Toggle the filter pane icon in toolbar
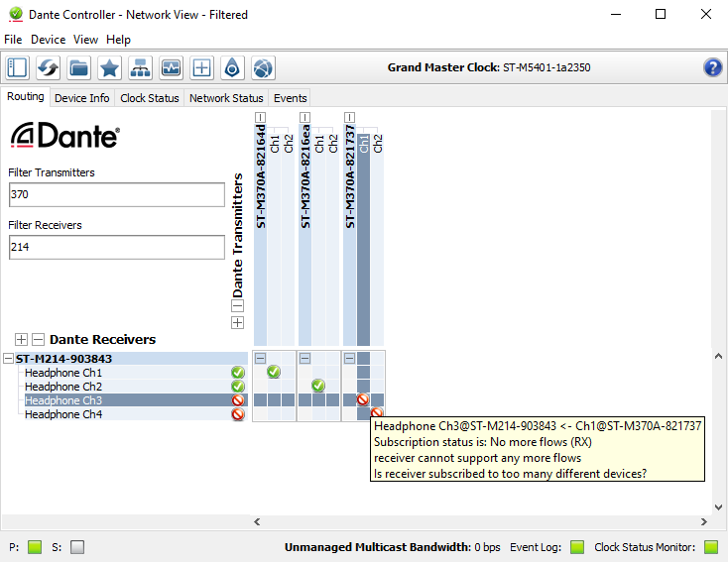The height and width of the screenshot is (562, 728). (17, 67)
